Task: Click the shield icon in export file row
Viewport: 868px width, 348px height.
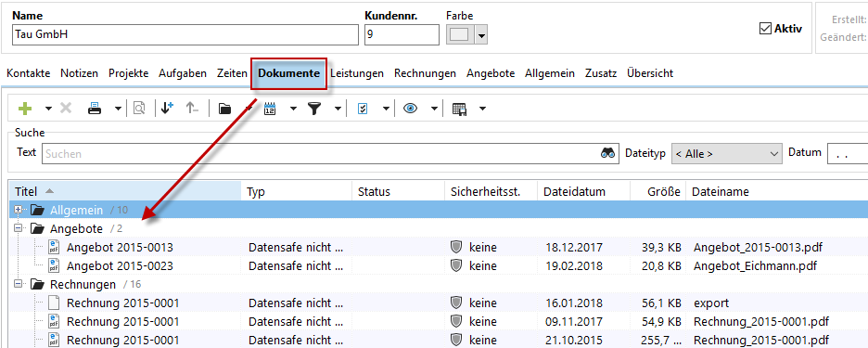Action: point(456,303)
